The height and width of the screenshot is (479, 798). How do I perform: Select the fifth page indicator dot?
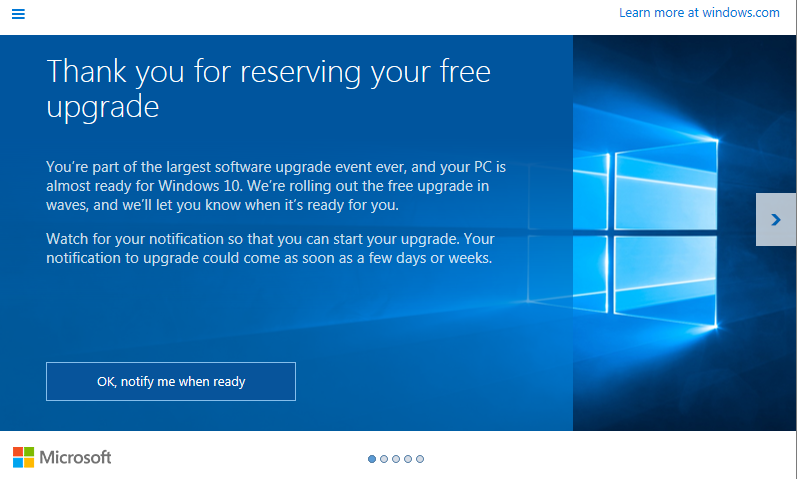pos(420,459)
